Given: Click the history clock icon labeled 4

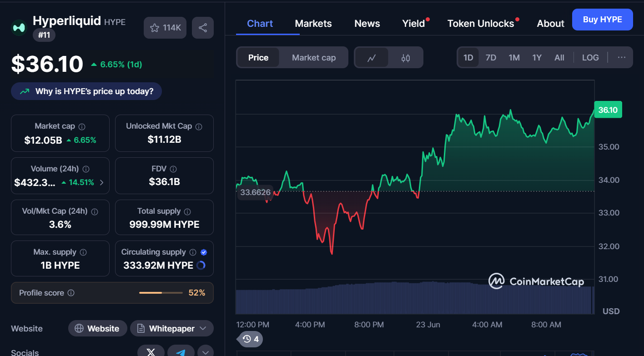Looking at the screenshot, I should point(250,339).
